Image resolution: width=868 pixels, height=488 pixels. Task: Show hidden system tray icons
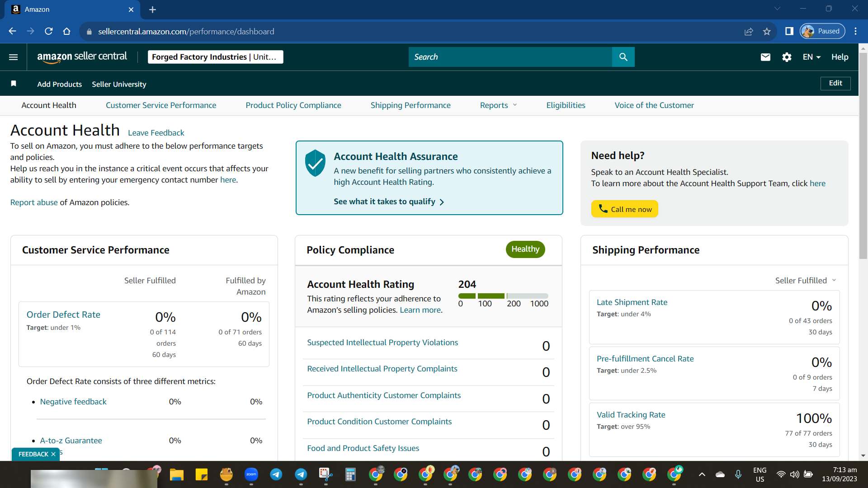pyautogui.click(x=702, y=474)
